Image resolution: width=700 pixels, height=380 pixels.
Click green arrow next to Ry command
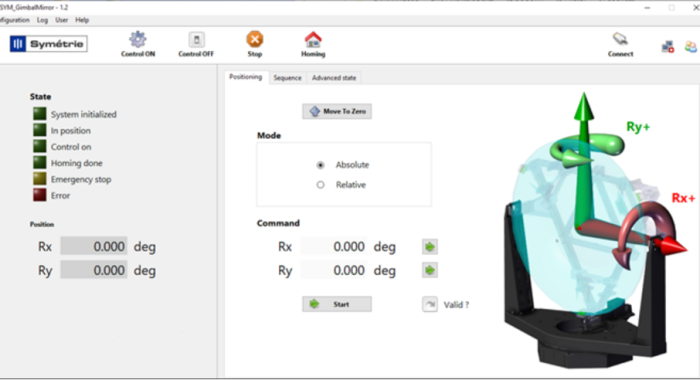[429, 270]
